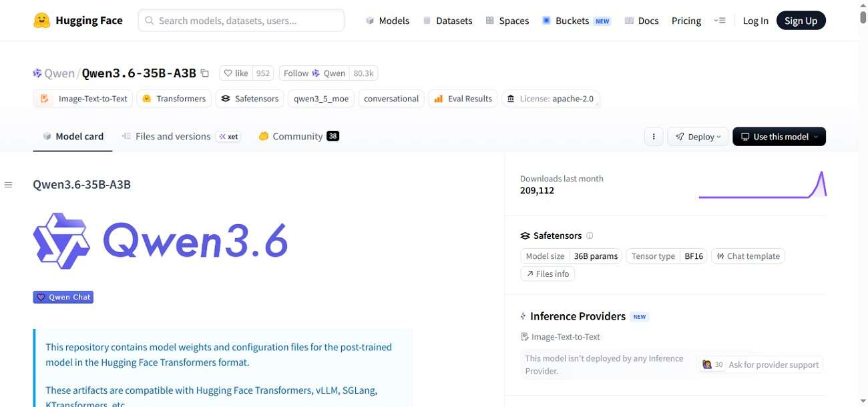Open the Docs navigation link
Screen dimensions: 868x407
click(641, 21)
